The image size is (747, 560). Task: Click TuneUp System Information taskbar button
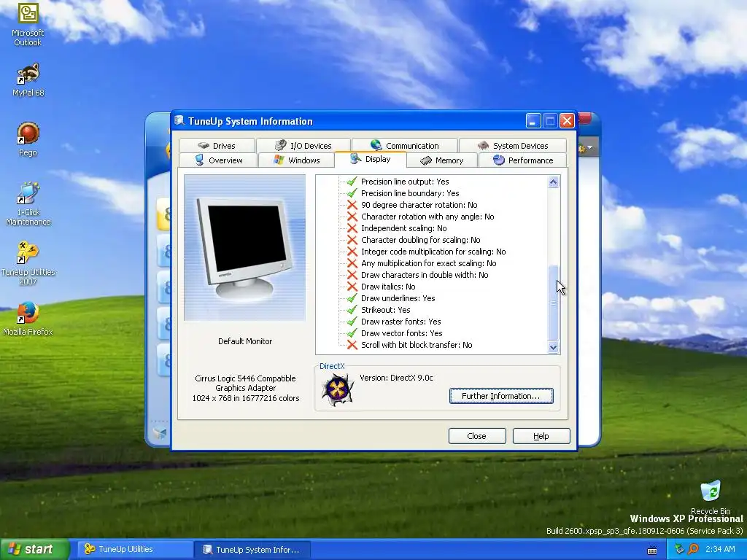click(x=252, y=550)
